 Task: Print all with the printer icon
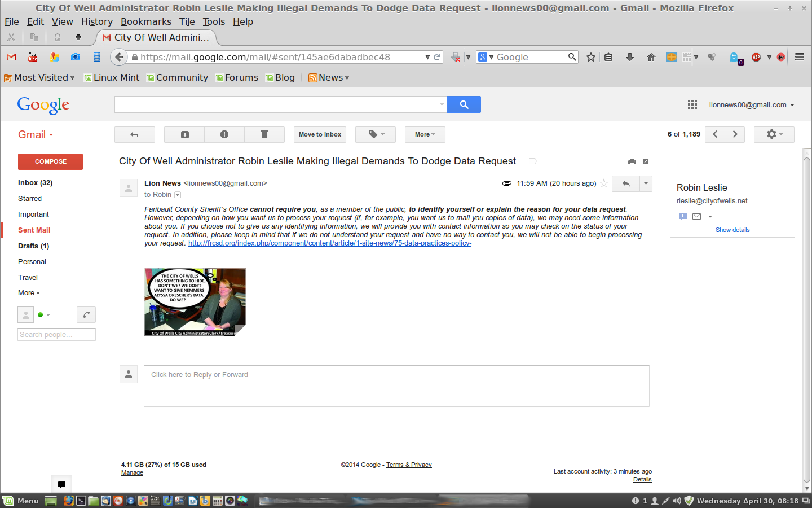632,162
